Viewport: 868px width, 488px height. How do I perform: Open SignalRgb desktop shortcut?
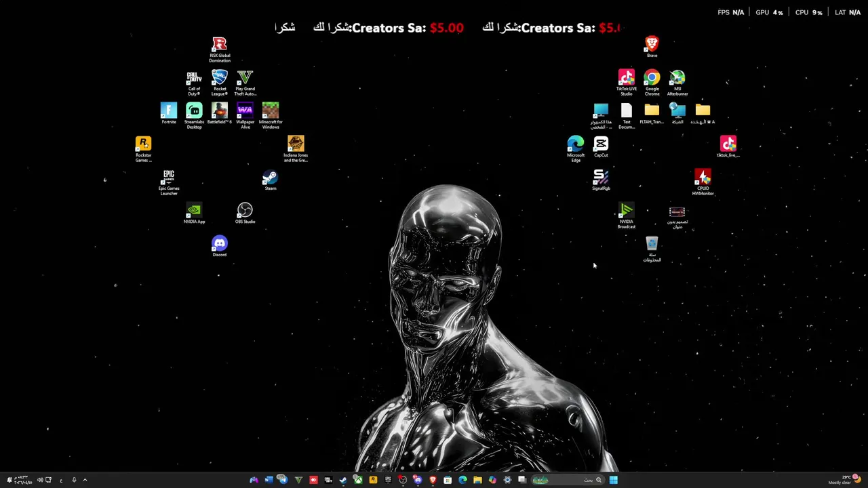click(x=601, y=180)
